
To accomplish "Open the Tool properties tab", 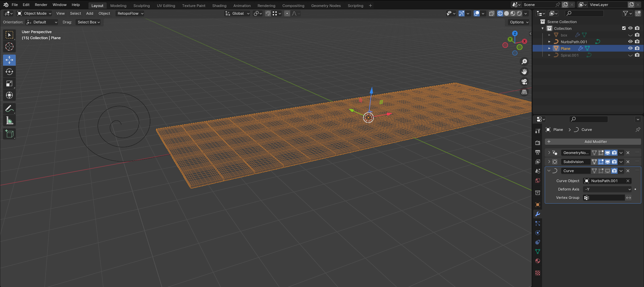I will tap(538, 131).
